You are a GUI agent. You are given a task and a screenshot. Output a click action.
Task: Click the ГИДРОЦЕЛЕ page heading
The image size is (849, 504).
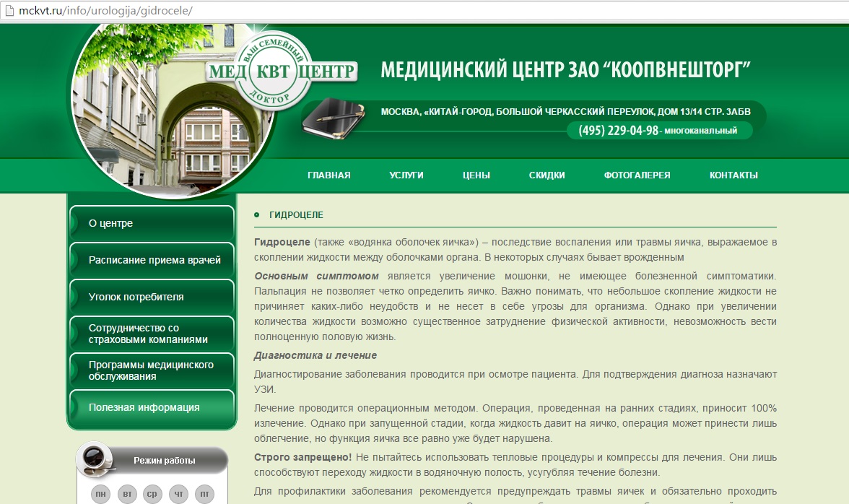[x=296, y=215]
